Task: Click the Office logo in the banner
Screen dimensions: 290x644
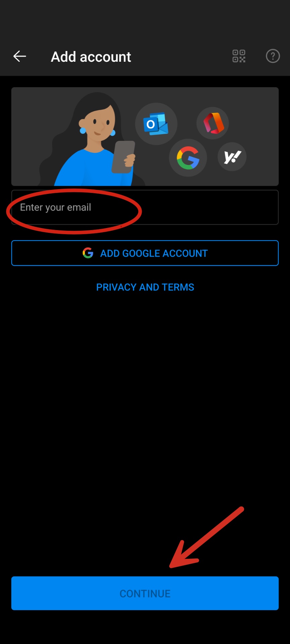Action: (213, 123)
